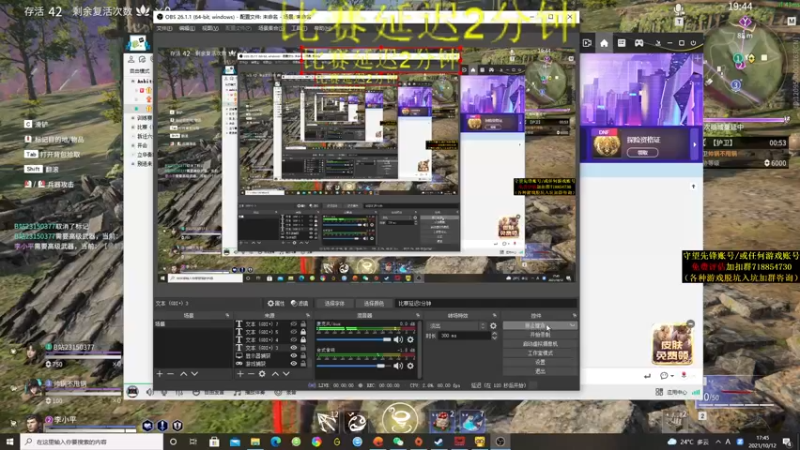Toggle lock on 文本 (GDI+) 7 source

tap(303, 324)
